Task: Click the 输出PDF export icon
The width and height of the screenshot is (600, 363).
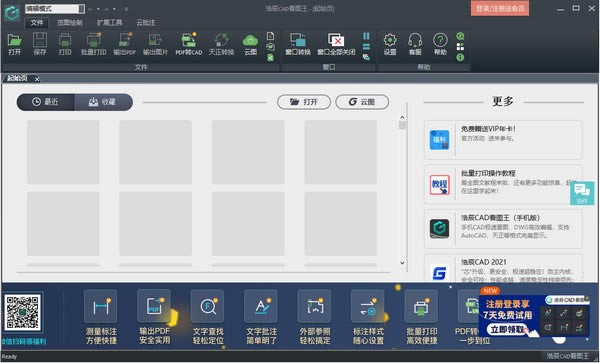Action: pos(125,44)
